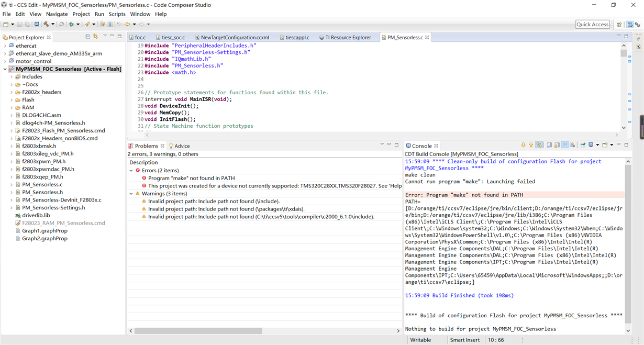This screenshot has width=644, height=345.
Task: Switch to CCS Debug perspective icon
Action: pyautogui.click(x=638, y=25)
